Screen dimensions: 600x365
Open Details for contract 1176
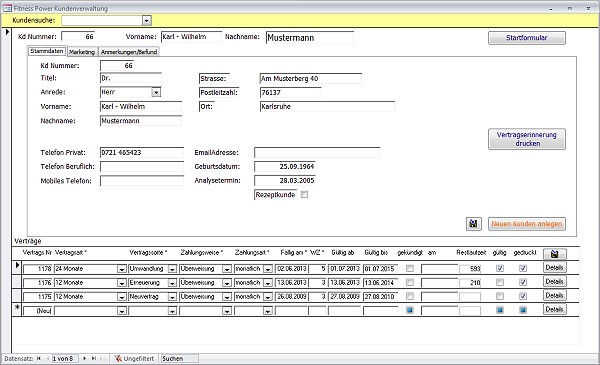tap(554, 282)
